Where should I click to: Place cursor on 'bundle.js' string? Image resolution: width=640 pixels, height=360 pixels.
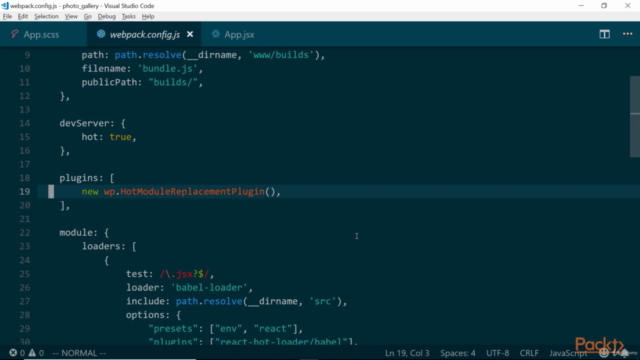pos(167,69)
